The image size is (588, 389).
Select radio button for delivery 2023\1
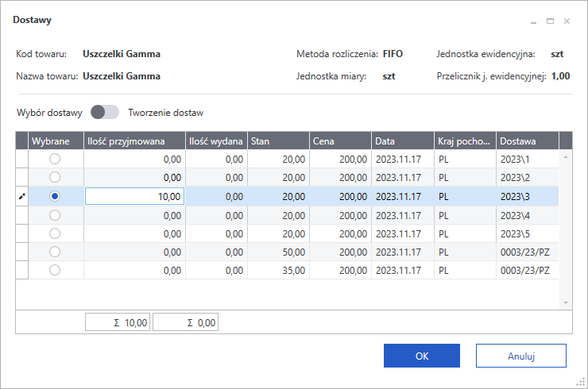[x=55, y=159]
